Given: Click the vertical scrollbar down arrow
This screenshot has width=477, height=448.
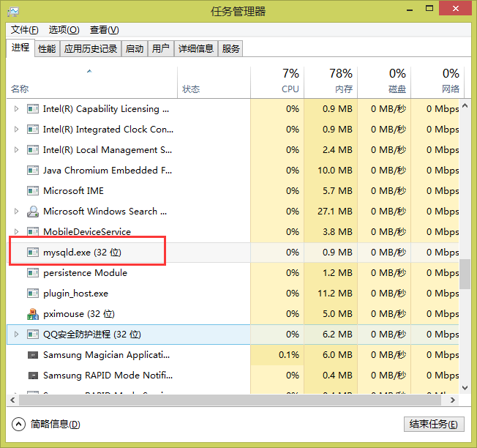Looking at the screenshot, I should (465, 388).
